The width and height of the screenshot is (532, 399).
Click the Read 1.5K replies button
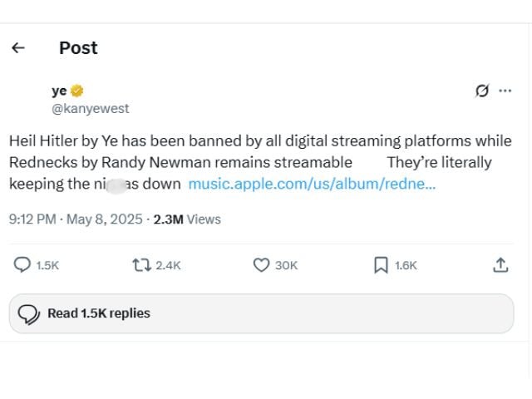point(262,313)
